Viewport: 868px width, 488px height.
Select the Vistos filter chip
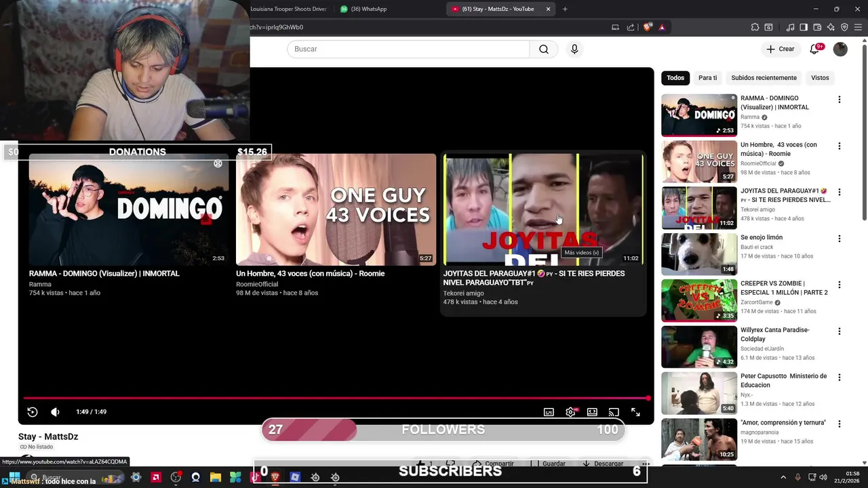820,78
